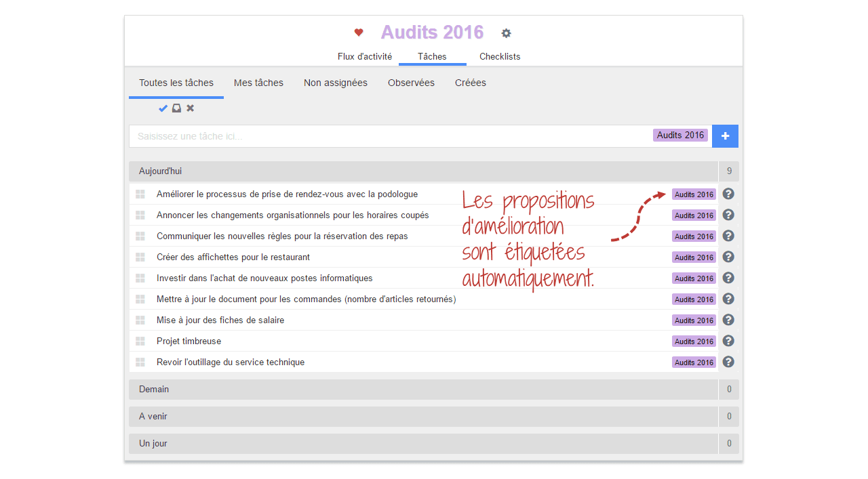Click question mark icon on 'Investir dans l'achat' row

[728, 278]
